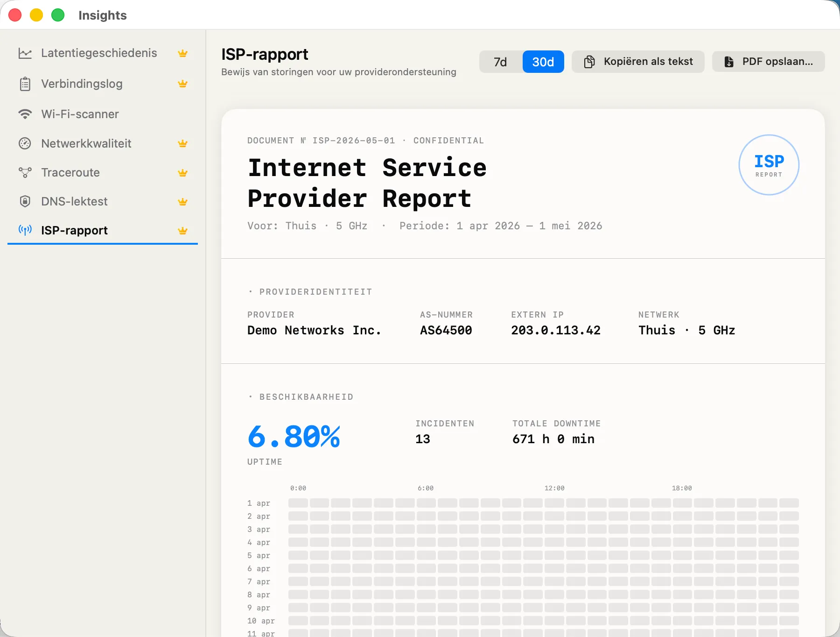Click the Netwerkkwaliteit gauge icon
Viewport: 840px width, 637px height.
[25, 143]
